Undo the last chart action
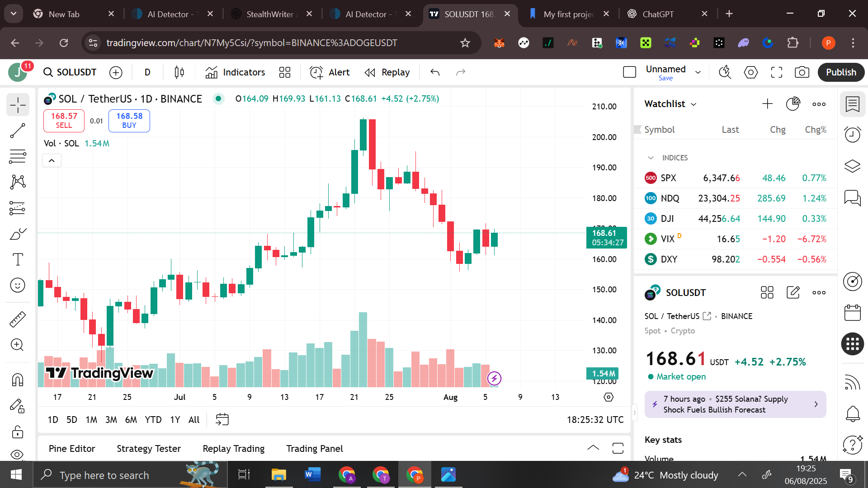 (x=435, y=72)
